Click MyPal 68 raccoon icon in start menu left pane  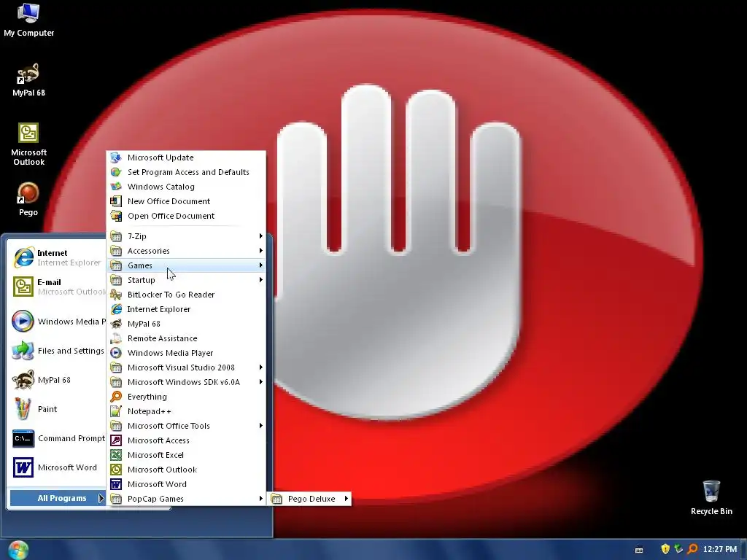click(23, 380)
